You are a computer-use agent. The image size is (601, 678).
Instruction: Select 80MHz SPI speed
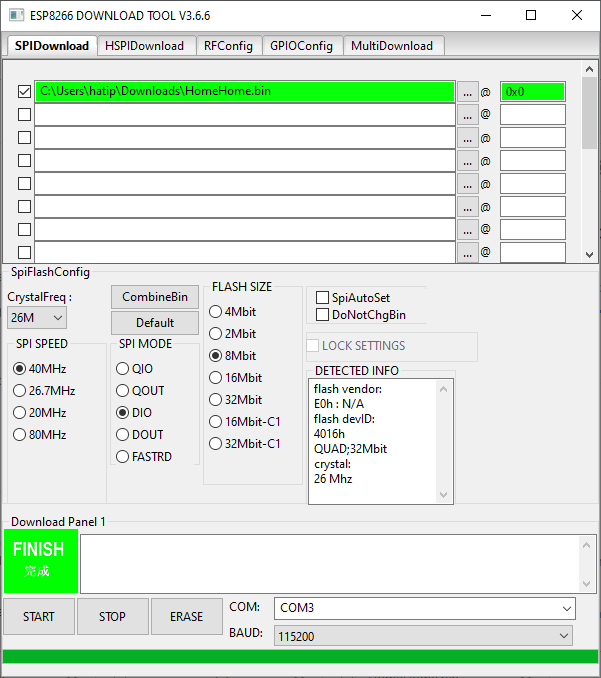click(x=40, y=435)
